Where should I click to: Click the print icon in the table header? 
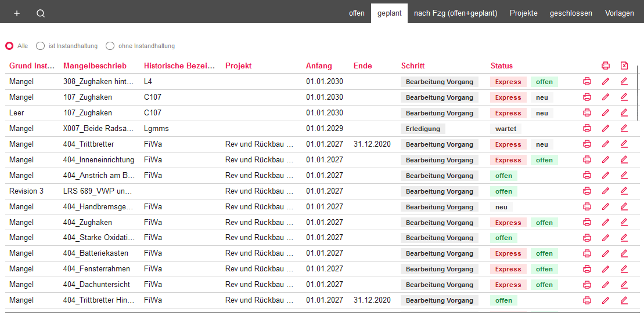point(606,66)
